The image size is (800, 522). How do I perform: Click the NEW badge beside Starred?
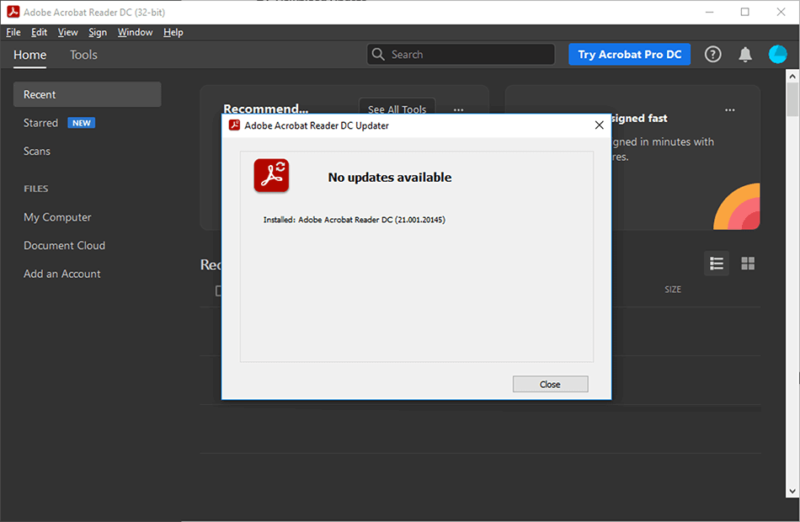pos(81,123)
